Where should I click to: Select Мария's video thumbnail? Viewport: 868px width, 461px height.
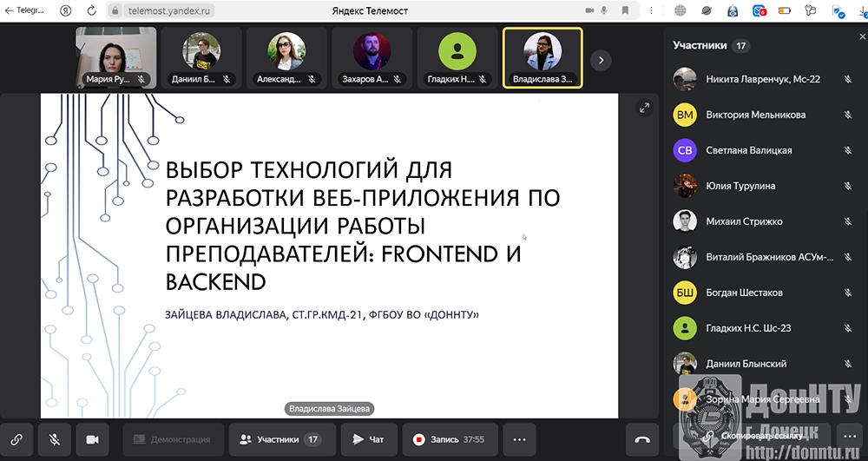point(117,58)
